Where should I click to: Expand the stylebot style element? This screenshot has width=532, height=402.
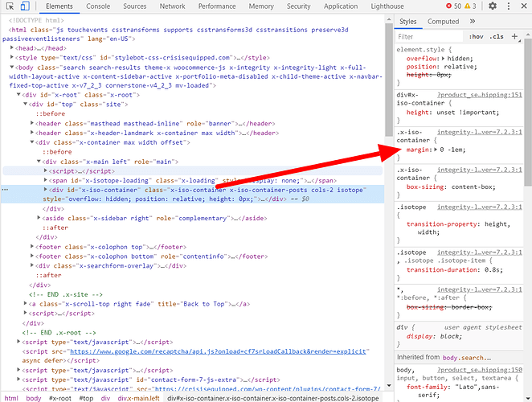(12, 57)
